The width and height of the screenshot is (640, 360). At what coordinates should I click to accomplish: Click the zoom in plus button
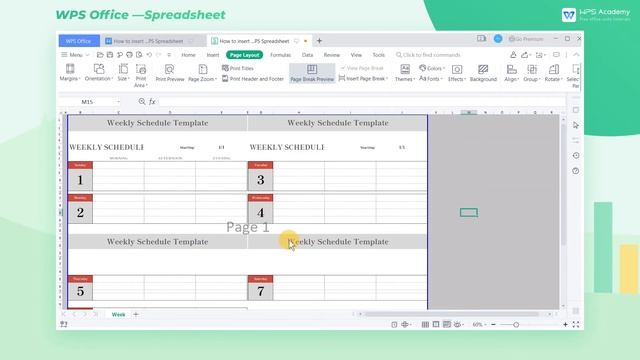pyautogui.click(x=565, y=324)
